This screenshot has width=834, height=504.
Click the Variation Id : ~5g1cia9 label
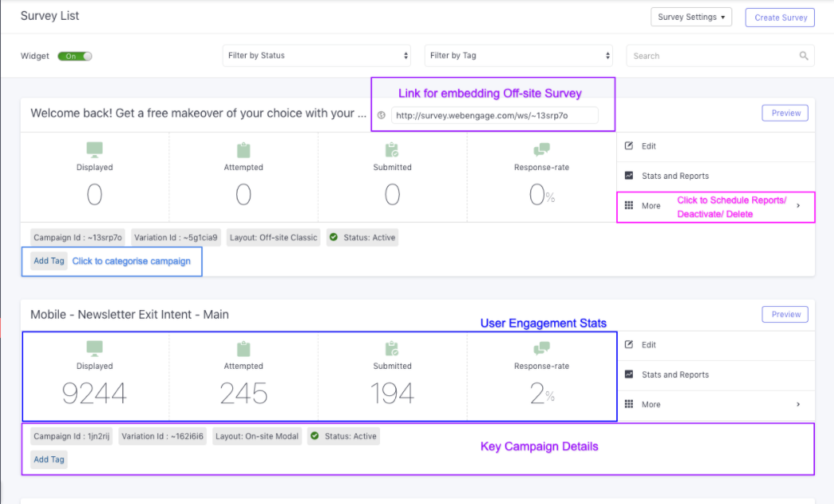click(176, 238)
